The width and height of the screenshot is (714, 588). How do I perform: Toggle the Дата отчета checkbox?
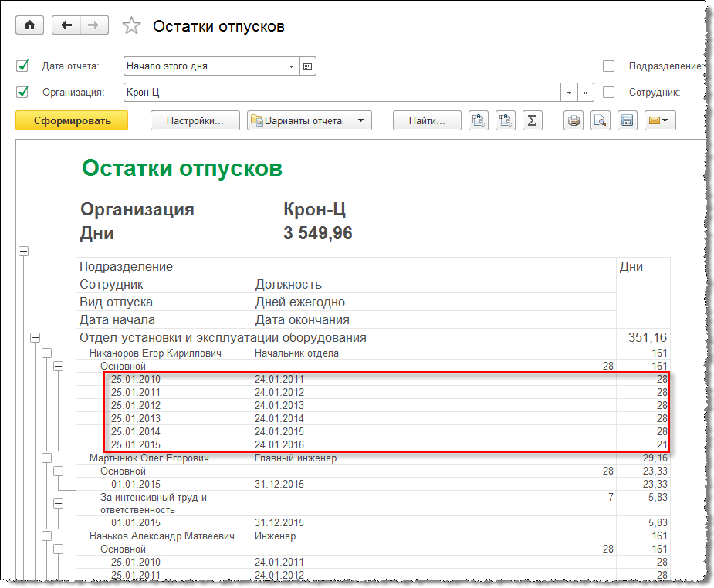(x=22, y=66)
